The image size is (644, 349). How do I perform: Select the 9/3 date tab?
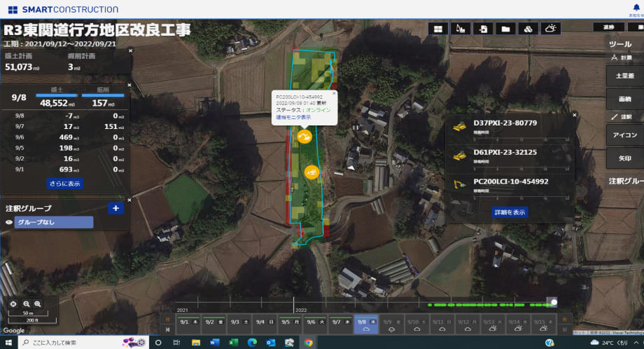click(x=239, y=324)
